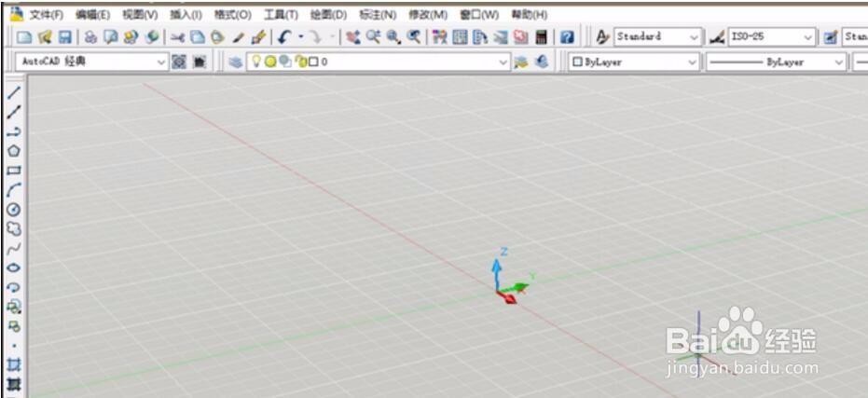The height and width of the screenshot is (398, 868).
Task: Open the Sheet Set Manager icon
Action: 501,37
